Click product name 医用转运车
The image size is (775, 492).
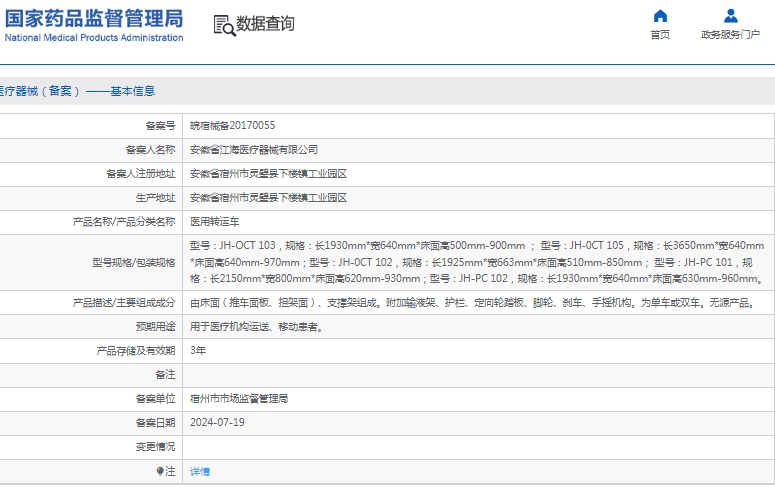pyautogui.click(x=215, y=222)
